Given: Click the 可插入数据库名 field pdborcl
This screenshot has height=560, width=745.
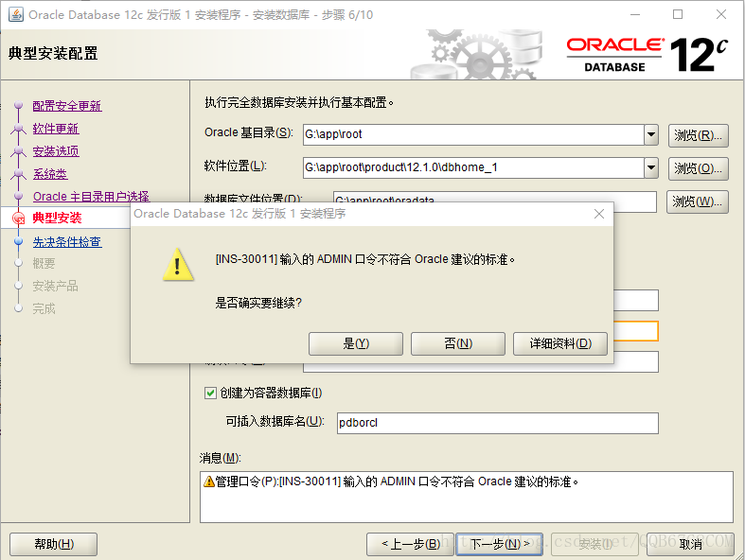Looking at the screenshot, I should tap(498, 423).
